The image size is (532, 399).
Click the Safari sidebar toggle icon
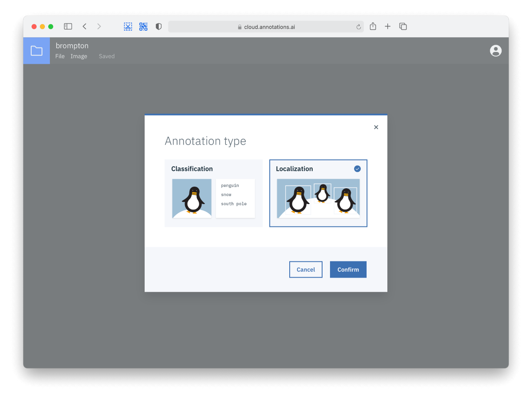68,27
